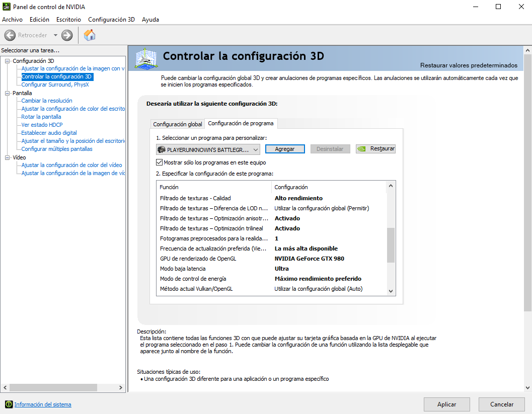Click the Desinstalar button
532x414 pixels.
[x=330, y=149]
